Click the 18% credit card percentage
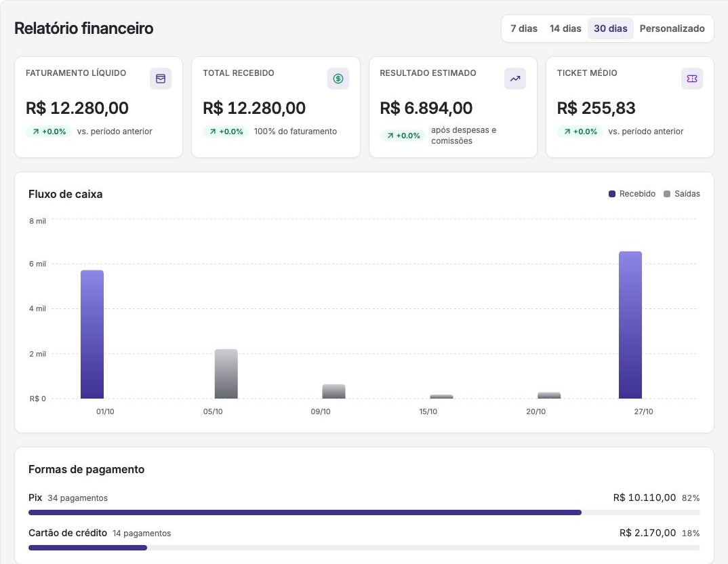Screen dimensions: 728x564 (x=691, y=533)
